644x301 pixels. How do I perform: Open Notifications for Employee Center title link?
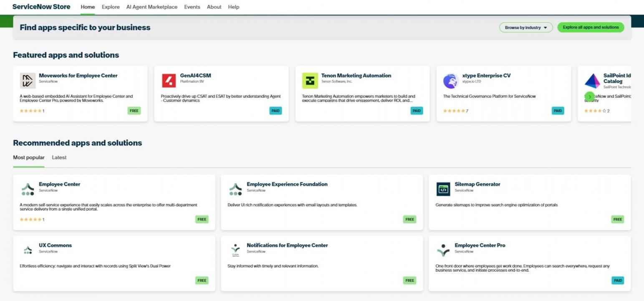pyautogui.click(x=287, y=245)
